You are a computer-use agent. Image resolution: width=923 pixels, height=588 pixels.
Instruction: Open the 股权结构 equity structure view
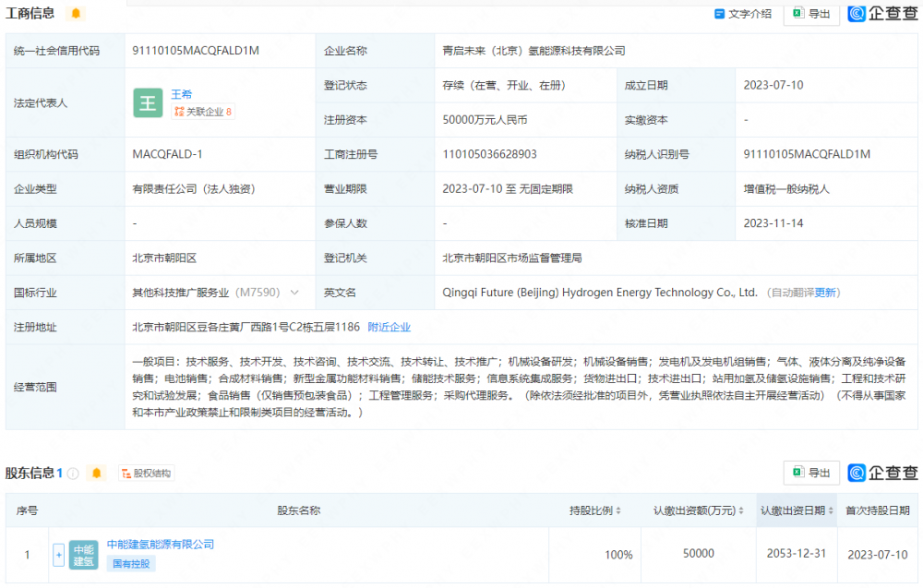(146, 474)
